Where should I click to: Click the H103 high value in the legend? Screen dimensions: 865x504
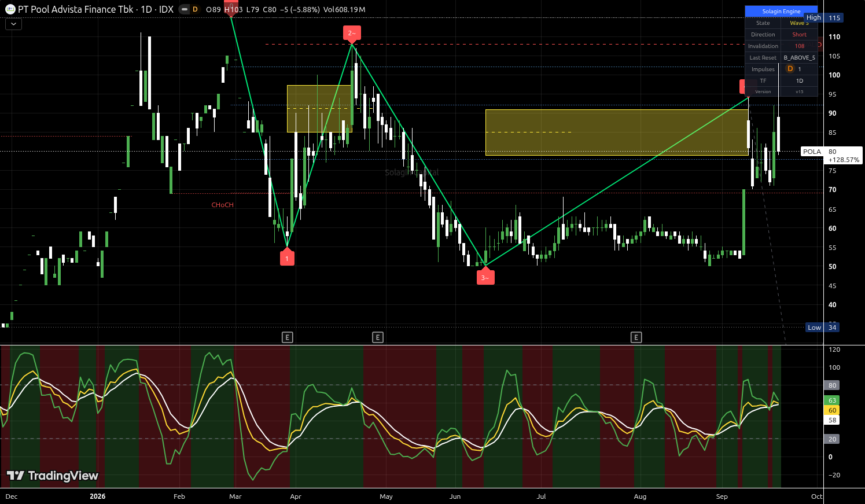pyautogui.click(x=234, y=10)
